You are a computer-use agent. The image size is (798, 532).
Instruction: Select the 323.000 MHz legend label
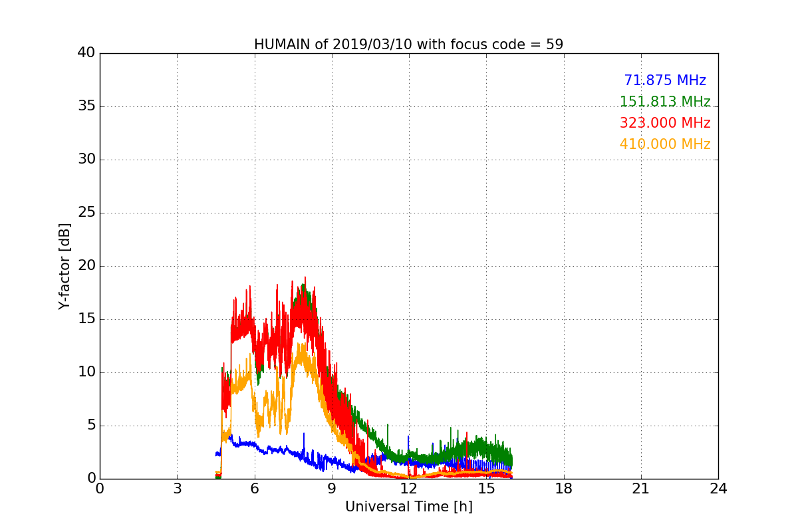pyautogui.click(x=665, y=123)
